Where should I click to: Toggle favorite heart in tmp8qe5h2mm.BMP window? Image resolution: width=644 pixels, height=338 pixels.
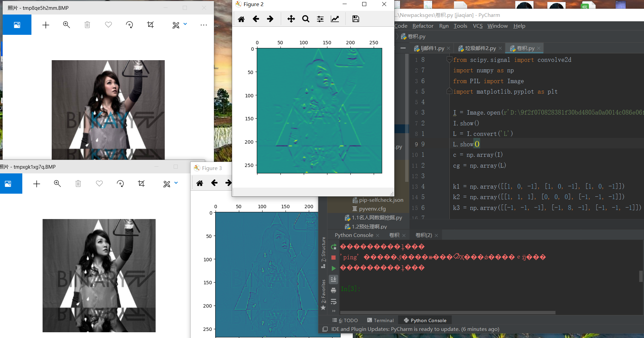(108, 25)
